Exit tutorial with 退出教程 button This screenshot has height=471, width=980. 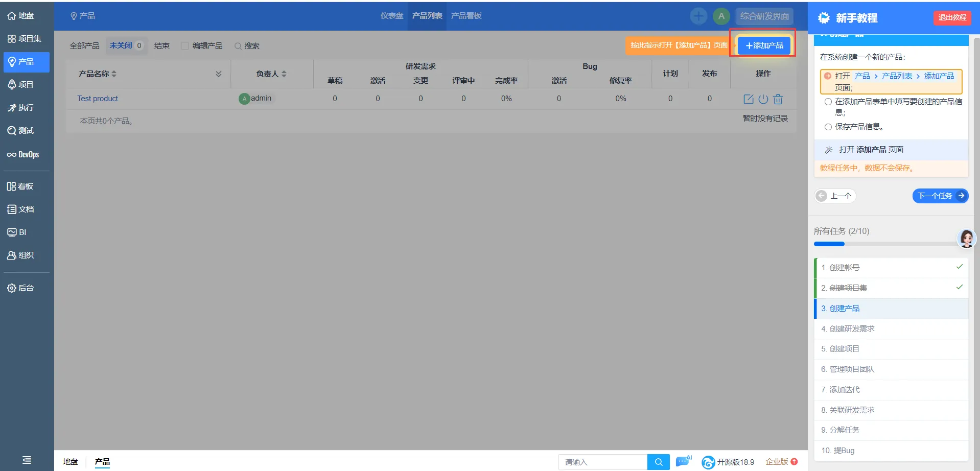coord(952,18)
